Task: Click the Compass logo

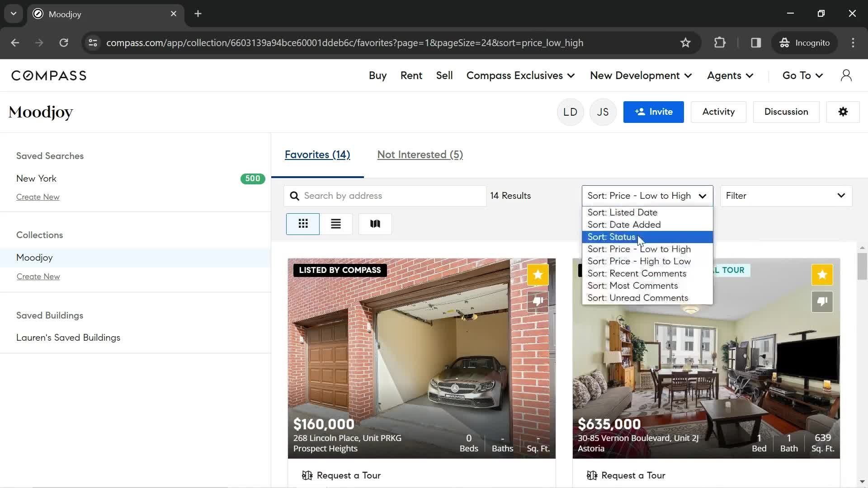Action: tap(49, 75)
